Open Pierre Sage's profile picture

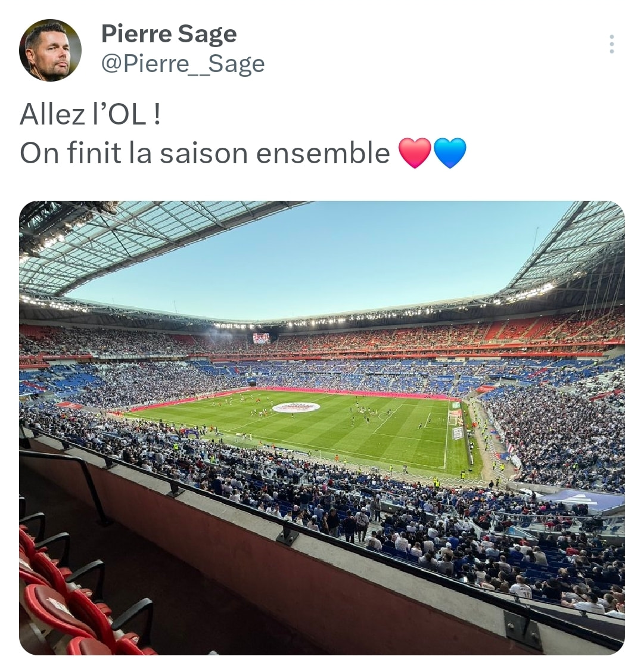point(50,50)
